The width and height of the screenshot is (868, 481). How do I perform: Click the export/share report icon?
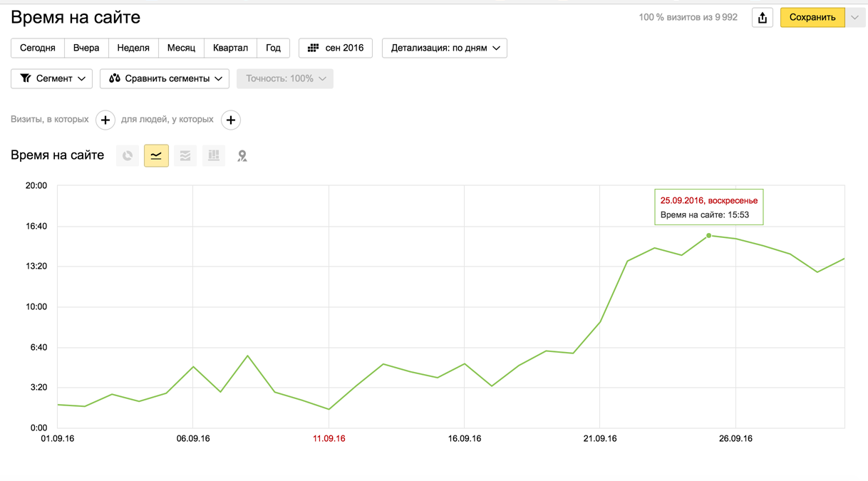click(763, 18)
